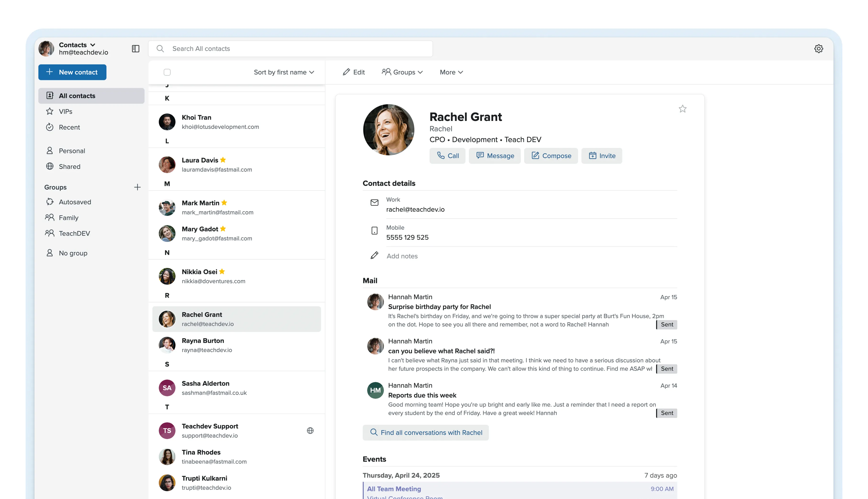Create a New contact

pyautogui.click(x=72, y=72)
